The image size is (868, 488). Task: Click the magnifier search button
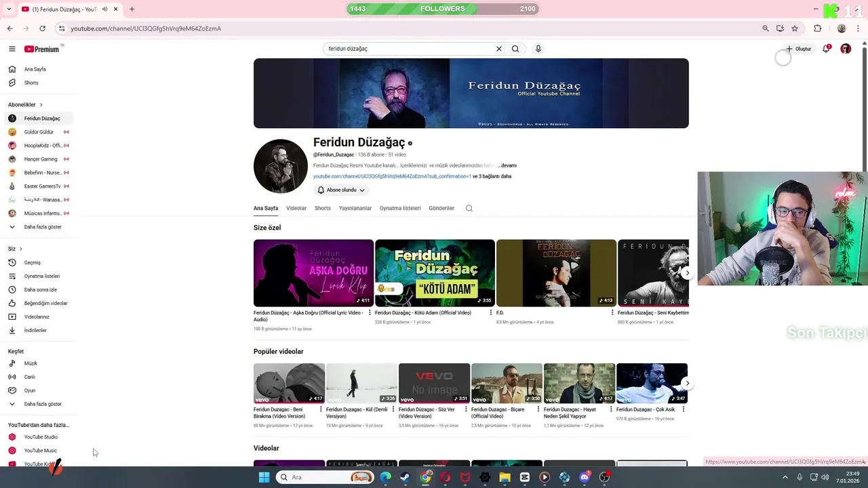(x=515, y=49)
